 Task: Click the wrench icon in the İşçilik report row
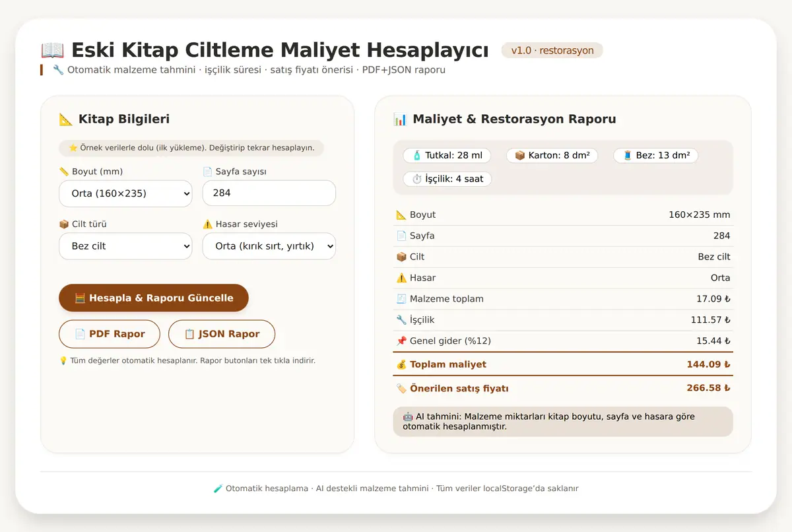click(401, 321)
